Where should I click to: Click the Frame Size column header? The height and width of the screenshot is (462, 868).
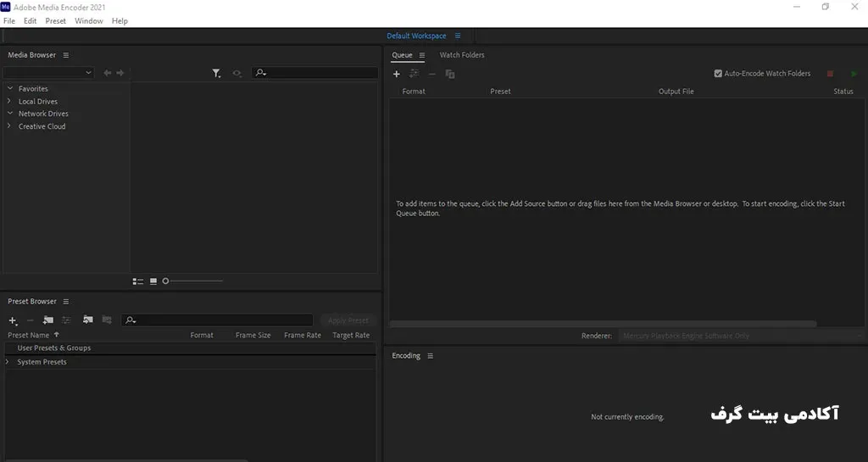click(x=253, y=335)
